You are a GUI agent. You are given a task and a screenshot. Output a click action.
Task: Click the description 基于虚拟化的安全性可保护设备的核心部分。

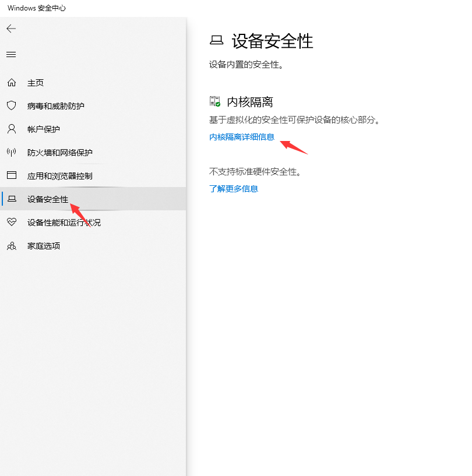[294, 120]
